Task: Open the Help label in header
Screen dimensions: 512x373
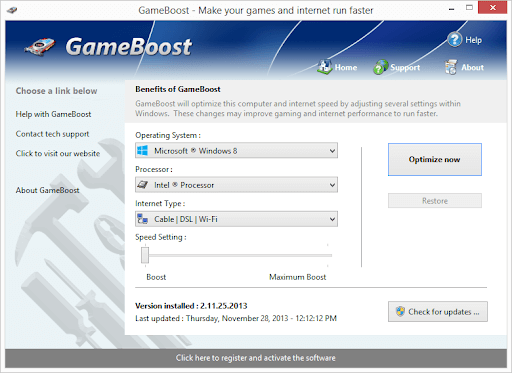Action: coord(473,40)
